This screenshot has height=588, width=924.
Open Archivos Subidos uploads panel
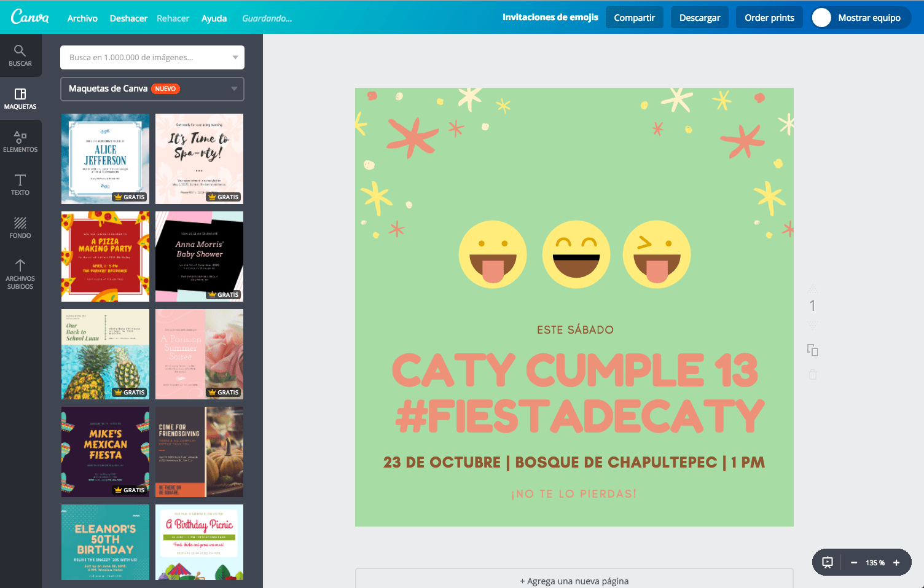tap(20, 274)
